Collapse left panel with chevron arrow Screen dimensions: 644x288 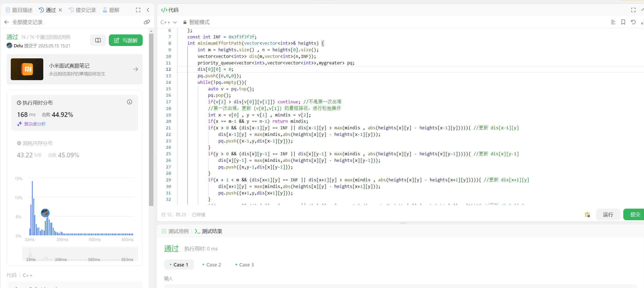148,10
